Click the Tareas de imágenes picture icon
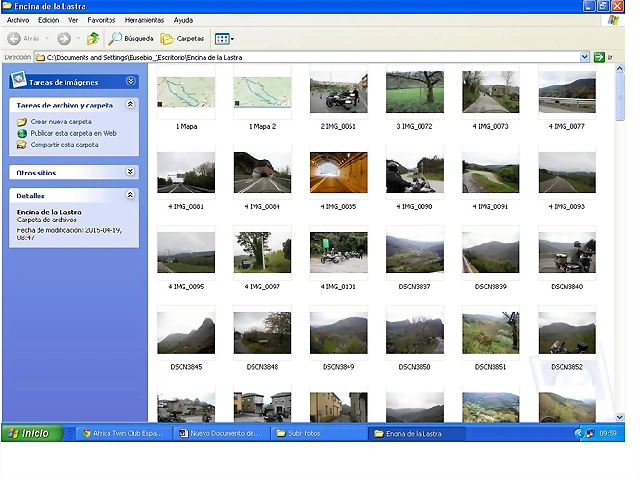The image size is (640, 480). (x=19, y=79)
